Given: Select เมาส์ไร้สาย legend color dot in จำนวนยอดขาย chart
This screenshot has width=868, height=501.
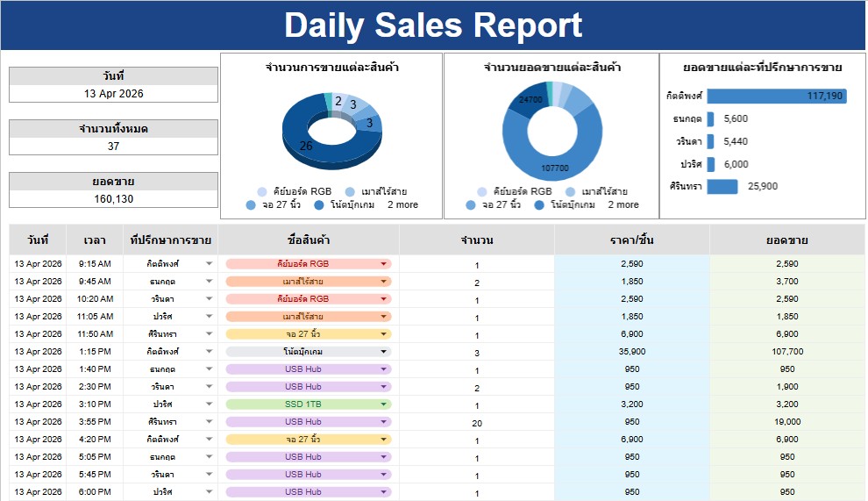Looking at the screenshot, I should click(x=571, y=192).
